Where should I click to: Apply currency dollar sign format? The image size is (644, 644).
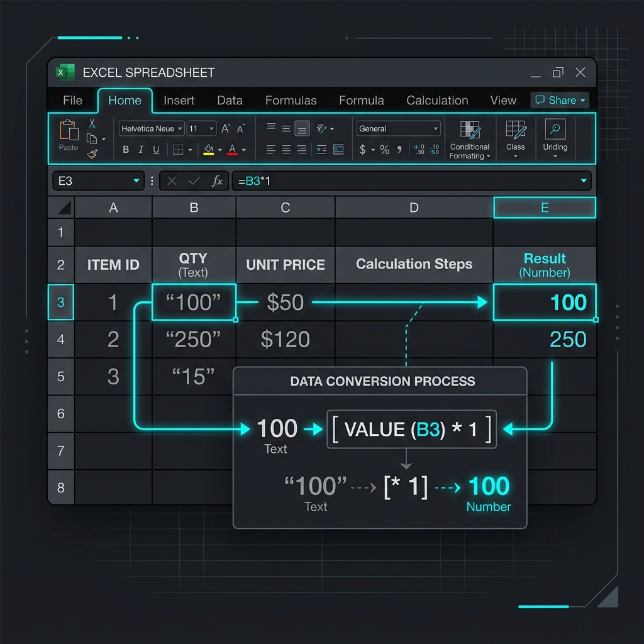tap(362, 150)
